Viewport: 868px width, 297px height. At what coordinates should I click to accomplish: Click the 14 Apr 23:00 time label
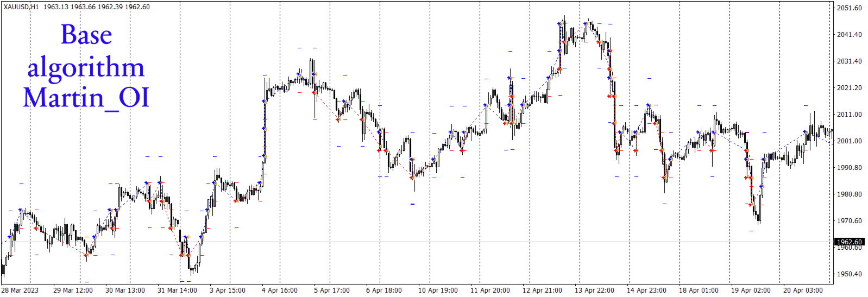click(646, 290)
